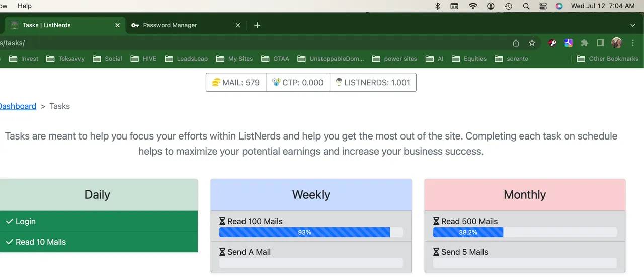Click the 93% weekly progress bar
644x277 pixels.
[x=311, y=232]
